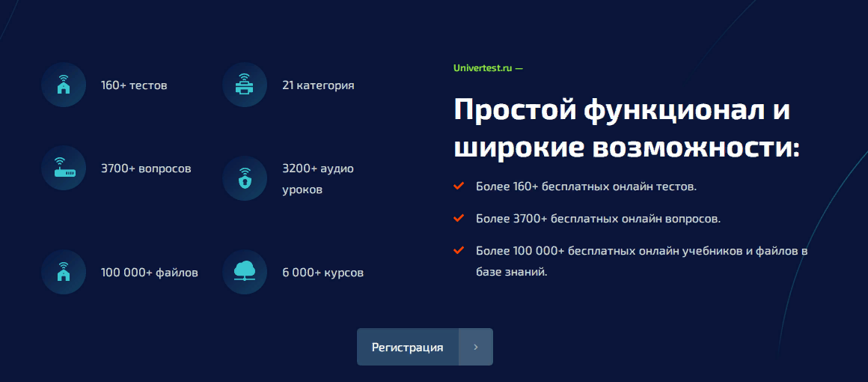
Task: Click the chevron arrow on the Регистрация button
Action: (x=476, y=347)
